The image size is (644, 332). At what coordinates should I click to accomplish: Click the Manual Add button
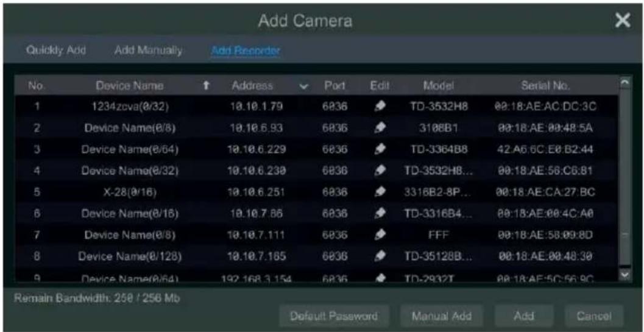click(x=442, y=316)
